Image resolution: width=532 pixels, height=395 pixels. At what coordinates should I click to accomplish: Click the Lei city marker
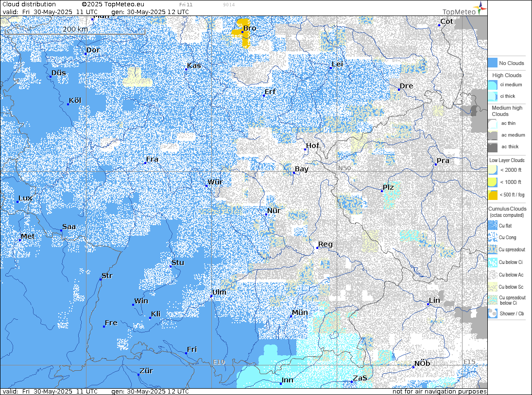tap(331, 68)
